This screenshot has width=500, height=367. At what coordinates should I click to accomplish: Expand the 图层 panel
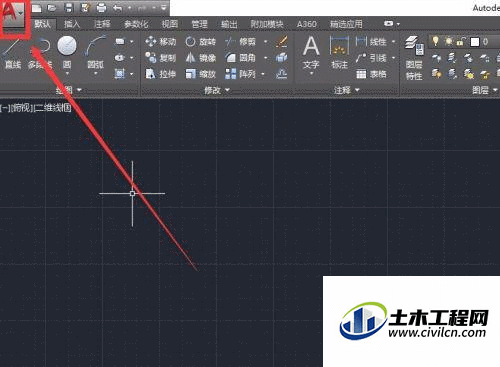[x=485, y=90]
